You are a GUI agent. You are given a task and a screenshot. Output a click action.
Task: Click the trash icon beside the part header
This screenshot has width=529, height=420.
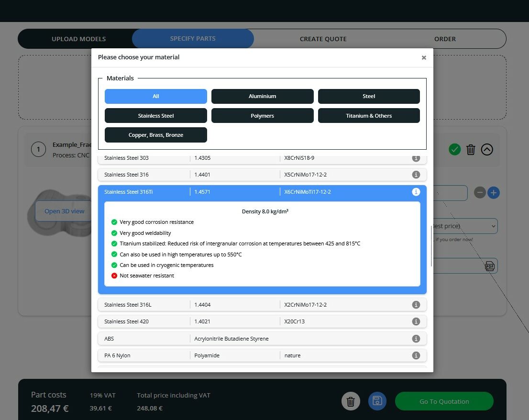point(471,150)
